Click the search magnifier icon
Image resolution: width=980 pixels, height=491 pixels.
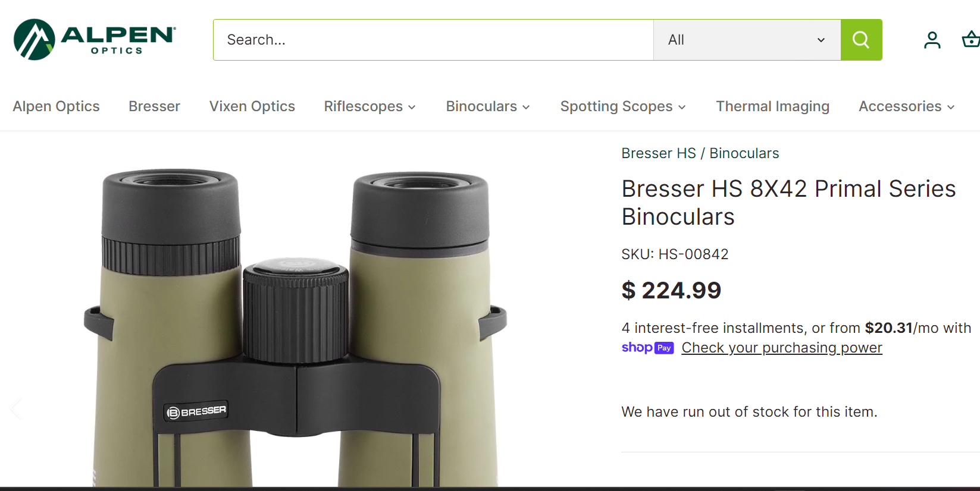860,39
